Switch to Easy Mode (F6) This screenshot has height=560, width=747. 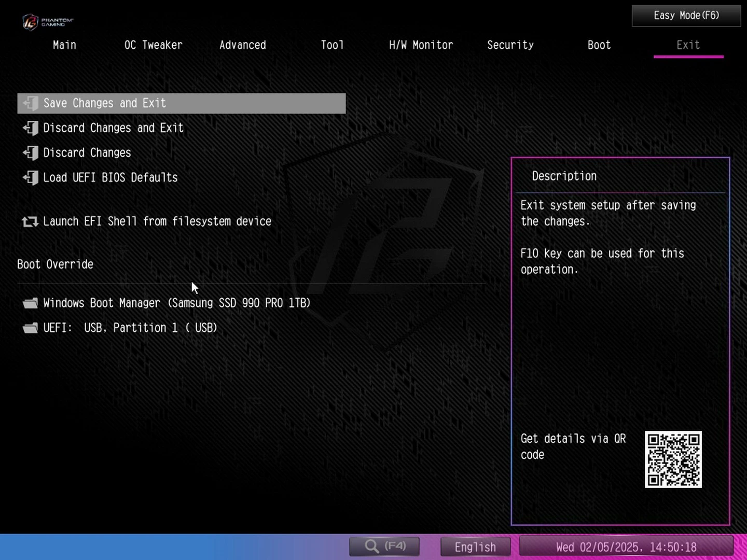[686, 16]
